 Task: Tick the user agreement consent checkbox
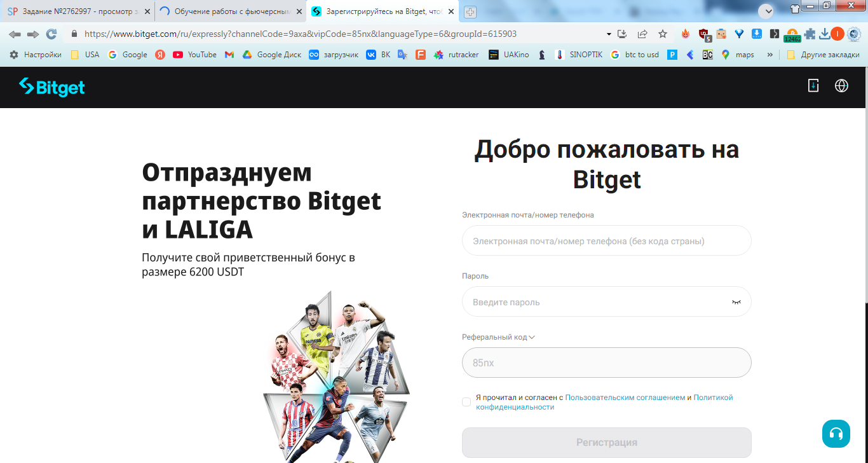coord(466,402)
